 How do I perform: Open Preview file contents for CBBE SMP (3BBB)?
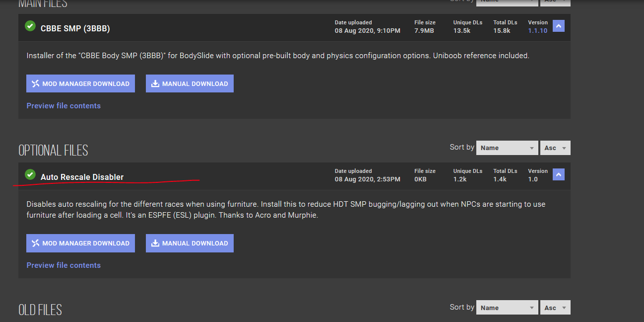point(64,106)
